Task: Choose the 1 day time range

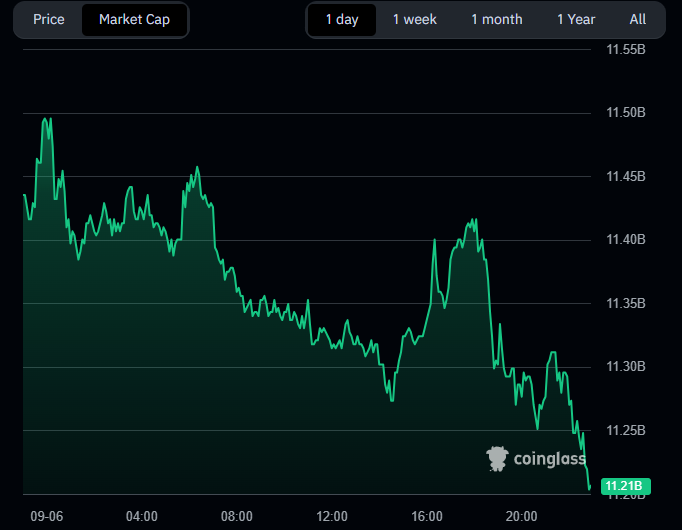Action: pos(342,20)
